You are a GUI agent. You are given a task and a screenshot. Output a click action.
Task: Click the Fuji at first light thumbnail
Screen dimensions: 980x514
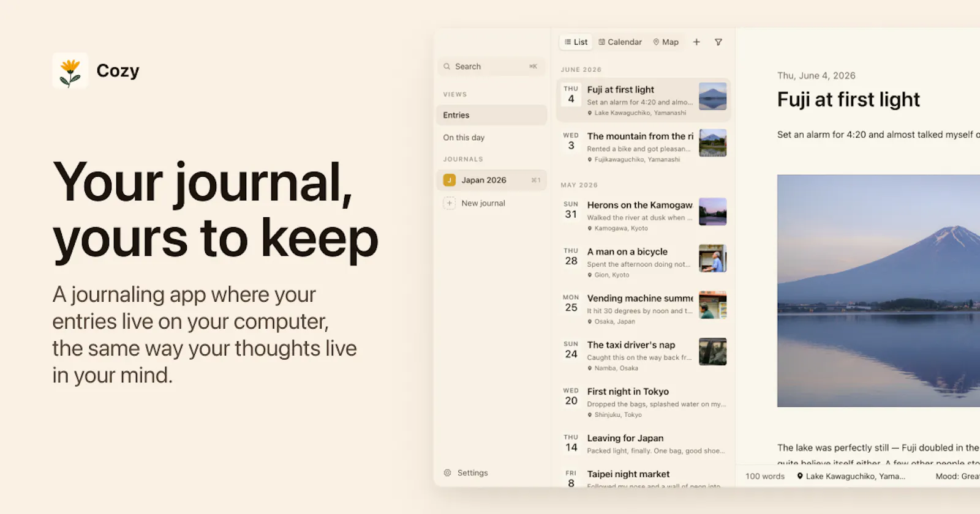click(713, 96)
